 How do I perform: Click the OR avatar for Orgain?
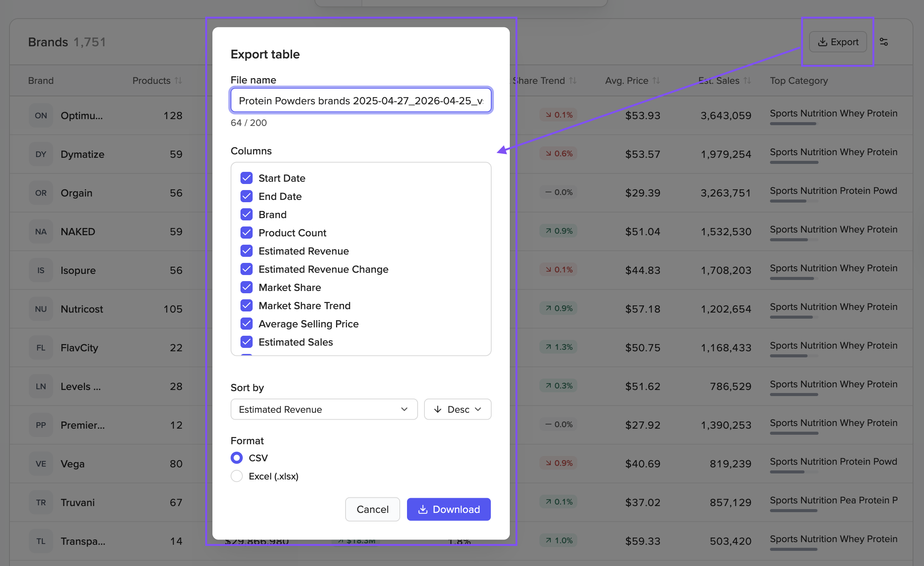click(41, 193)
